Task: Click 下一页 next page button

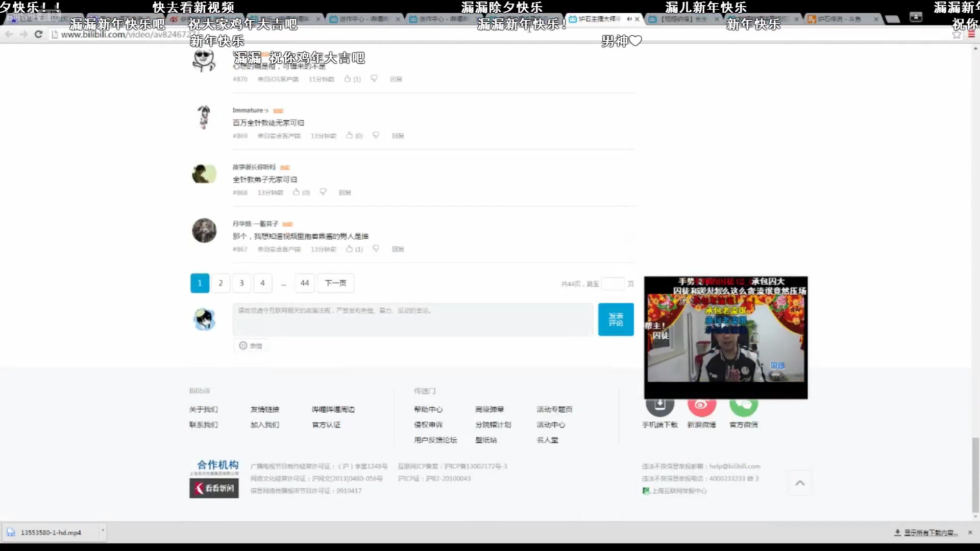Action: tap(335, 283)
